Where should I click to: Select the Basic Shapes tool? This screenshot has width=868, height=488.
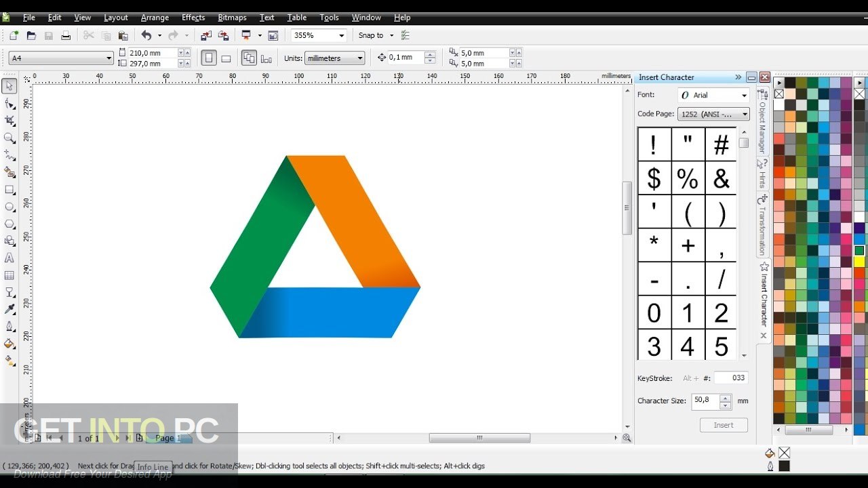click(x=9, y=241)
